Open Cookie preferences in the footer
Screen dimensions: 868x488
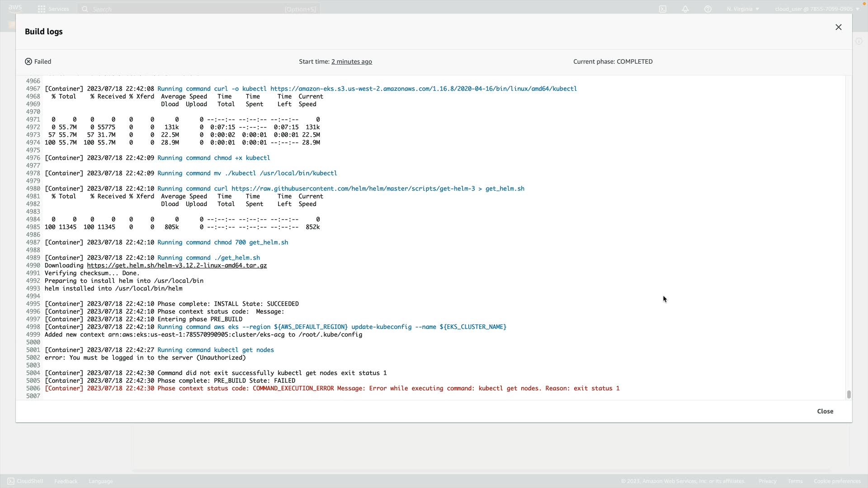pos(837,481)
